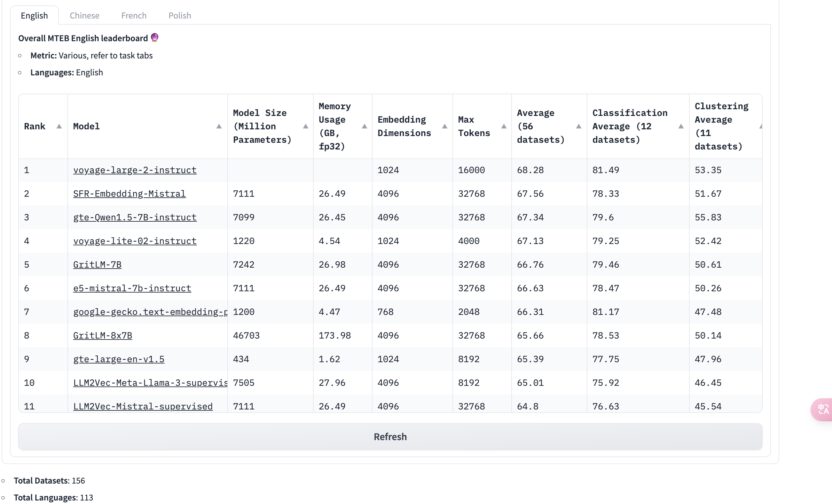Click the pink translate floating icon
832x504 pixels.
[x=822, y=409]
